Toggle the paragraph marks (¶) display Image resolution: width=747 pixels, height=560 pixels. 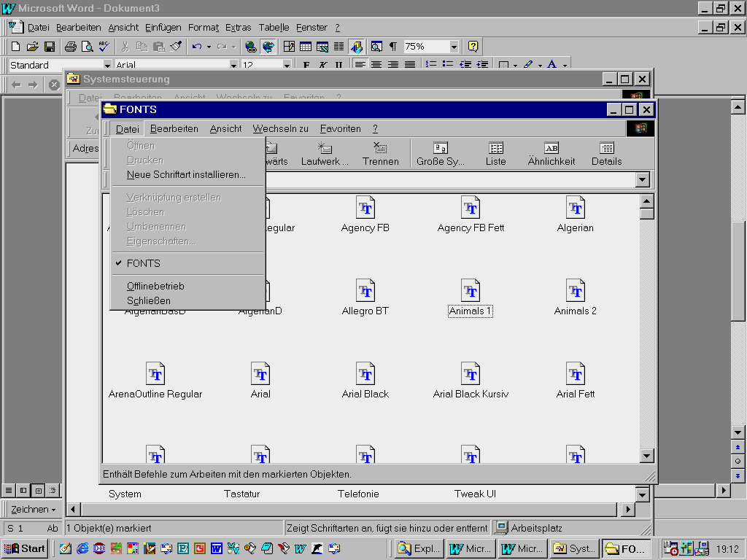tap(393, 47)
